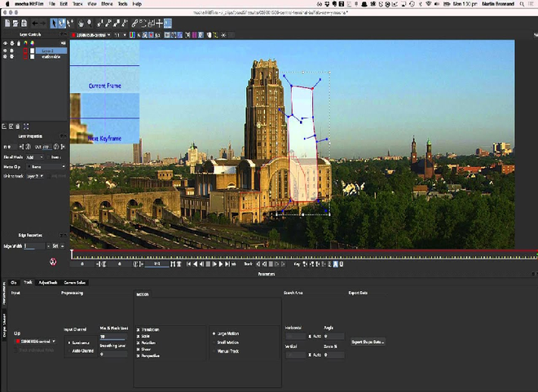Select the Small Motion radio button

(214, 342)
